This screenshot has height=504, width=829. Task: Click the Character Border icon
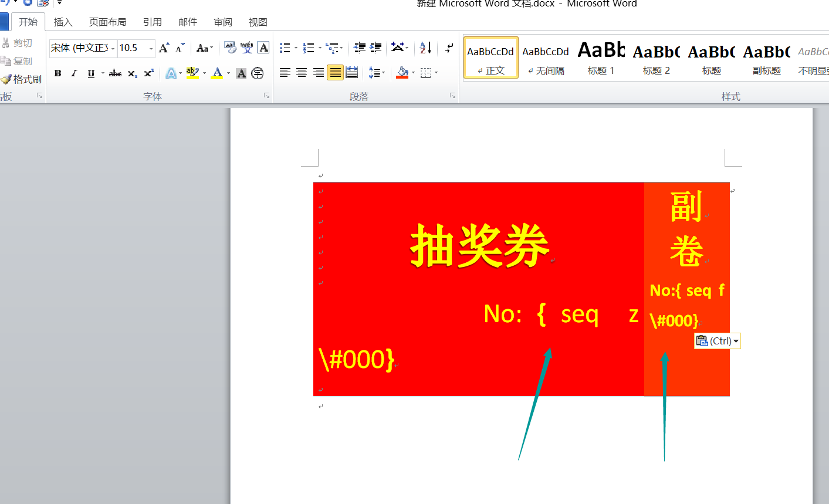[x=263, y=48]
